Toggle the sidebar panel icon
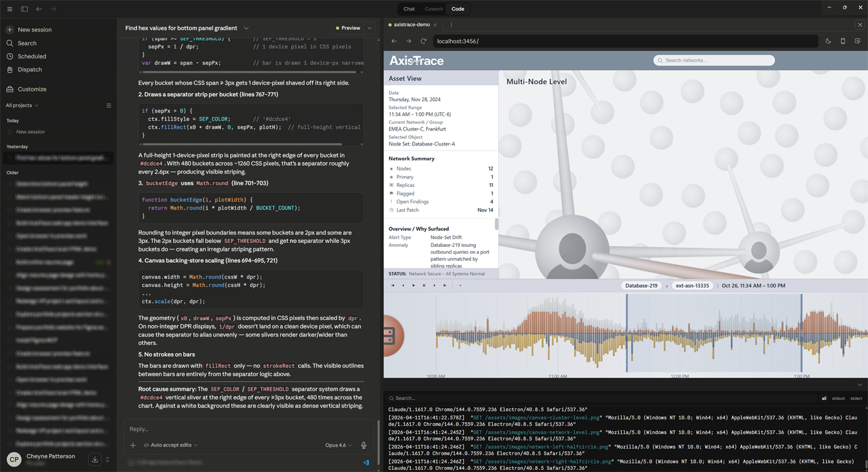The width and height of the screenshot is (868, 472). [25, 9]
